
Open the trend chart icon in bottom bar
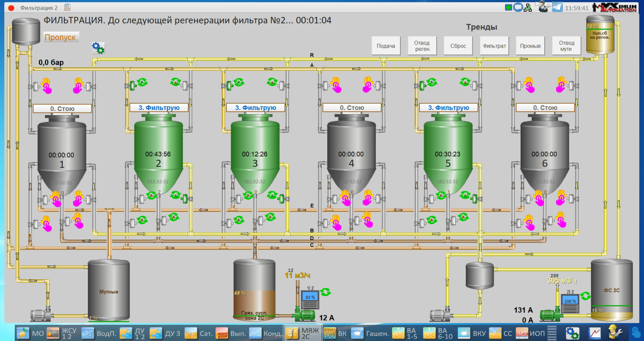(595, 333)
